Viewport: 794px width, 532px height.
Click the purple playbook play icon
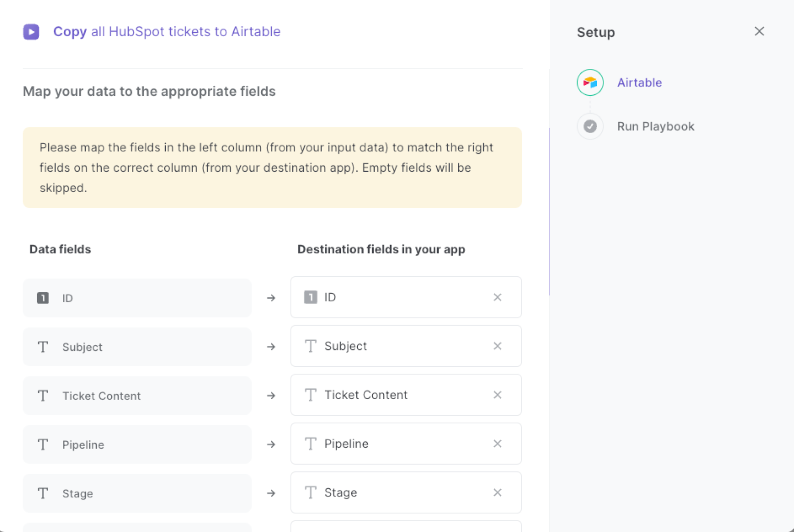point(31,32)
